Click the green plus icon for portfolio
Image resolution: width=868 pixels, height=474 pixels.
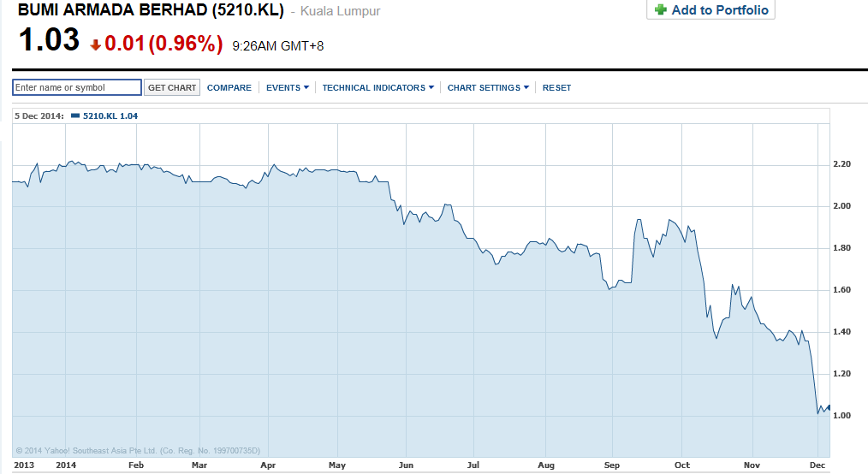click(x=660, y=9)
